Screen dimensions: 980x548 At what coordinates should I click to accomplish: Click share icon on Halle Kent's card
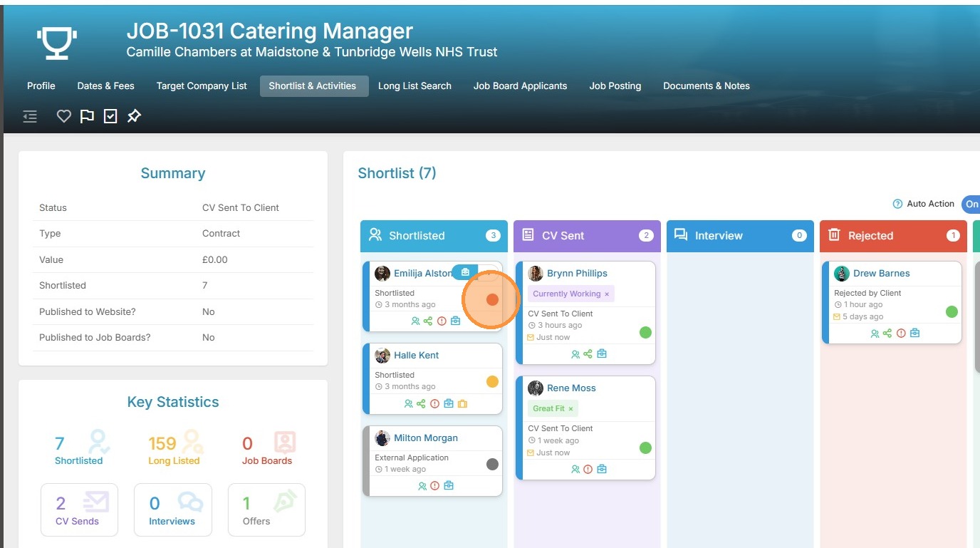421,404
